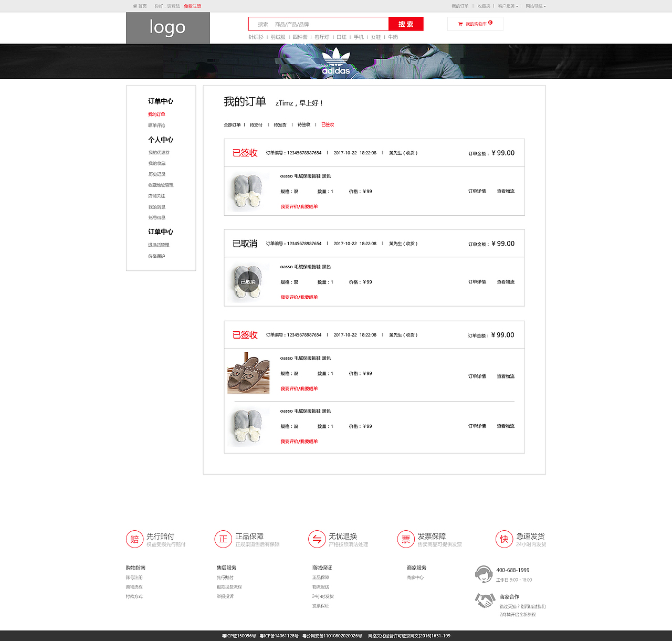Click the 免费注册 link

point(192,6)
